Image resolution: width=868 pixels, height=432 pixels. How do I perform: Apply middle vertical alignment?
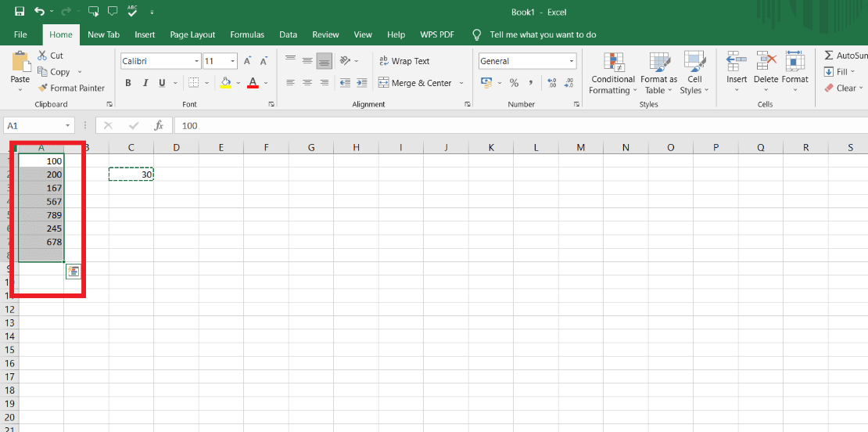307,61
